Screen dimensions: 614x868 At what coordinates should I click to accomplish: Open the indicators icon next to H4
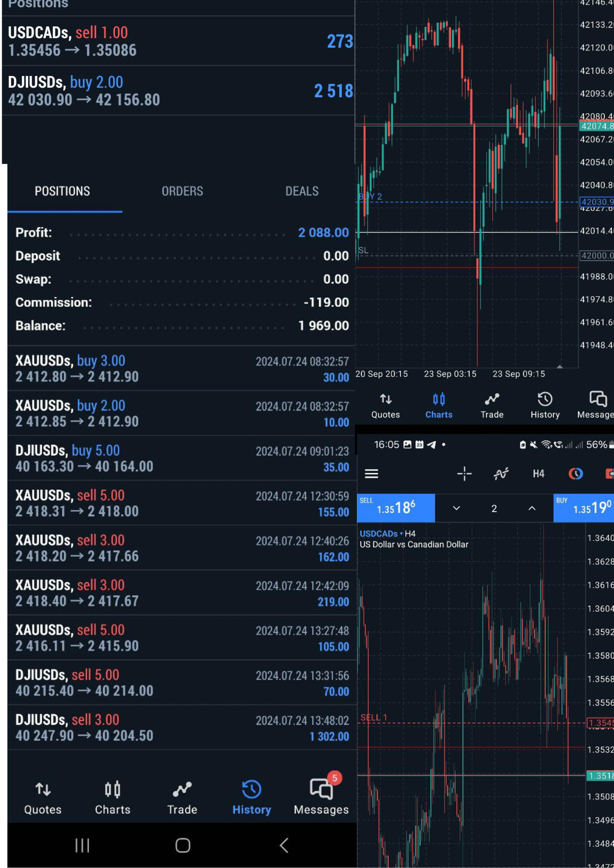click(501, 473)
